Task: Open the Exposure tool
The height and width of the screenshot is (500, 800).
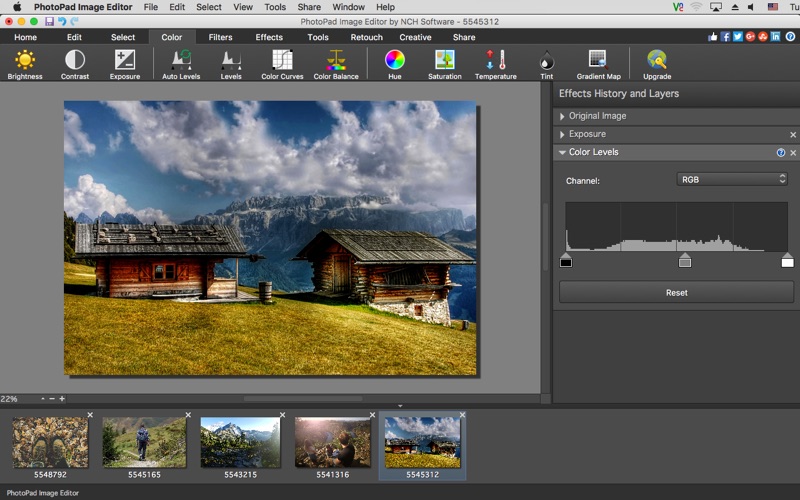Action: point(125,62)
